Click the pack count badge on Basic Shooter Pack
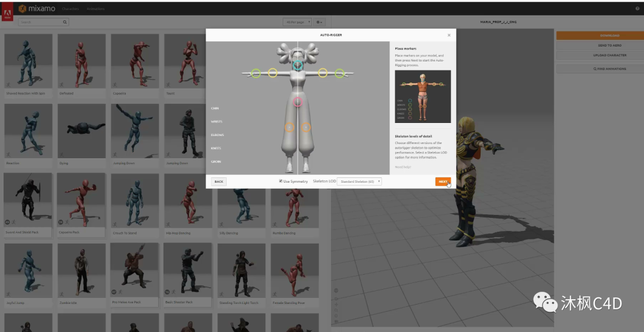 [x=167, y=292]
